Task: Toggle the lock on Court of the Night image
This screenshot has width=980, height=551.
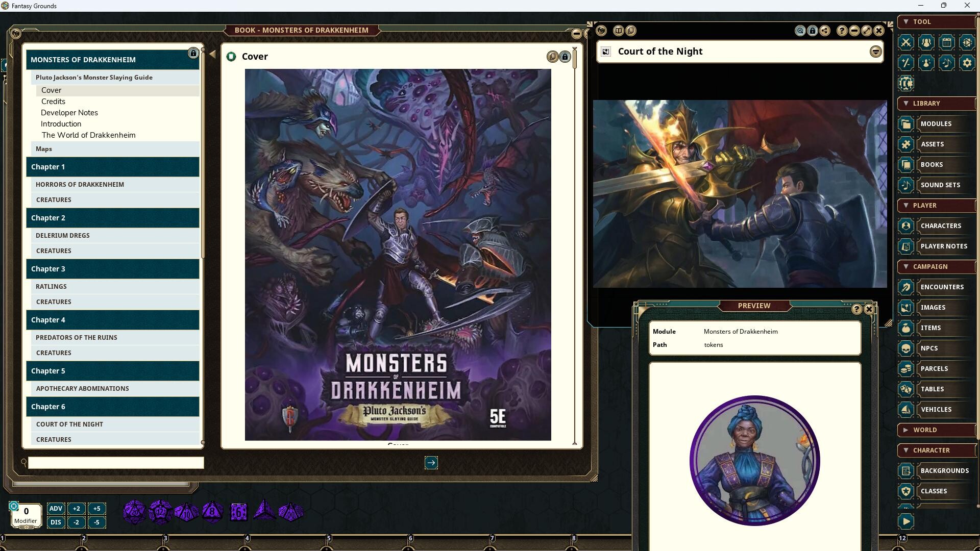Action: point(813,31)
